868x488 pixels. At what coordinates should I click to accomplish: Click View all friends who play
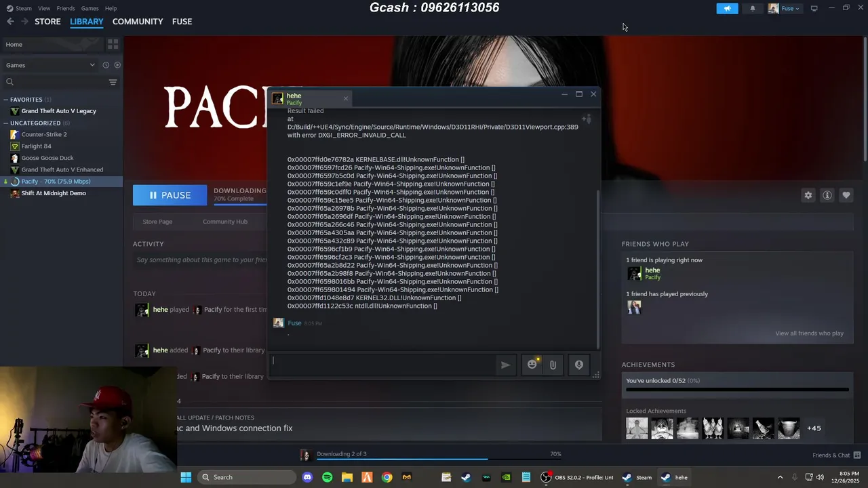tap(809, 333)
